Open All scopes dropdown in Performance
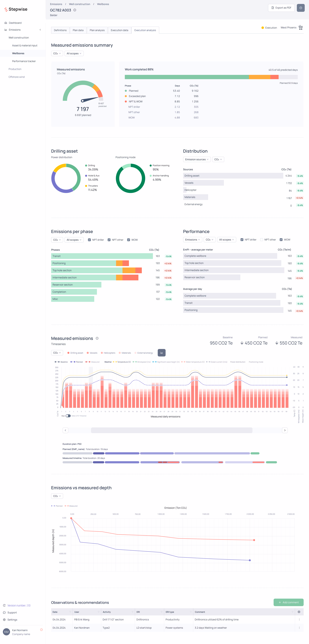The width and height of the screenshot is (309, 644). pos(227,240)
